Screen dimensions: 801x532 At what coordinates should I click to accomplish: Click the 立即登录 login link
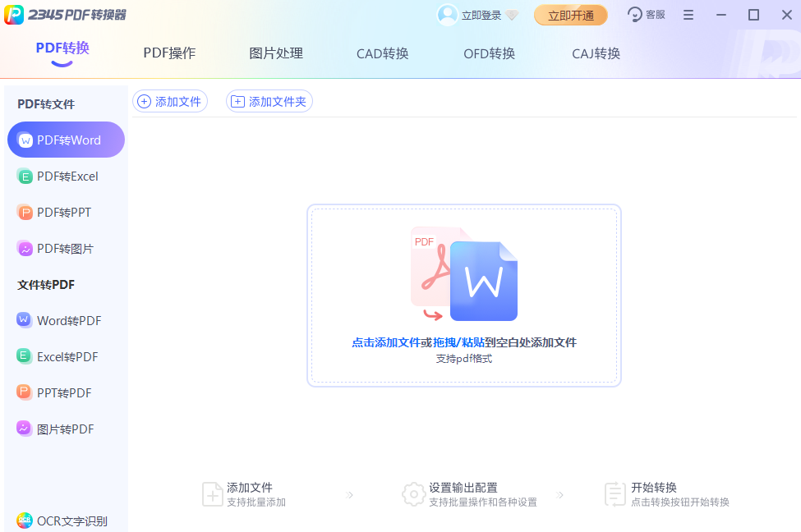coord(481,16)
